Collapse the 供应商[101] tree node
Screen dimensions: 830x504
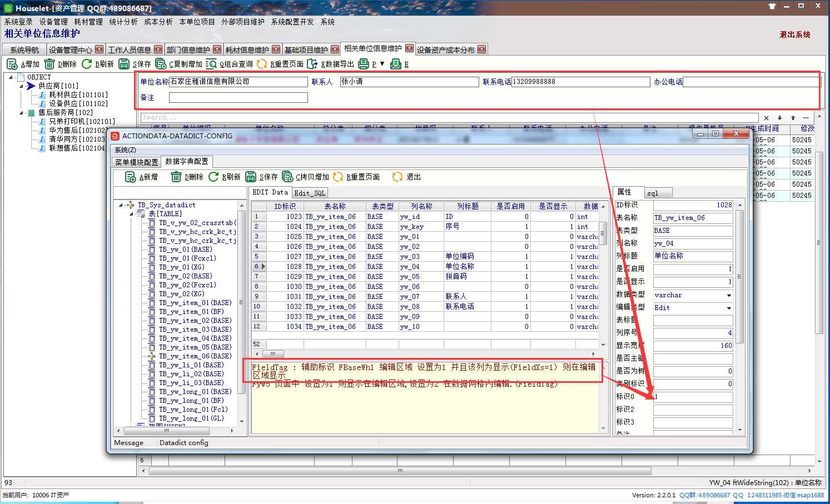pos(22,86)
